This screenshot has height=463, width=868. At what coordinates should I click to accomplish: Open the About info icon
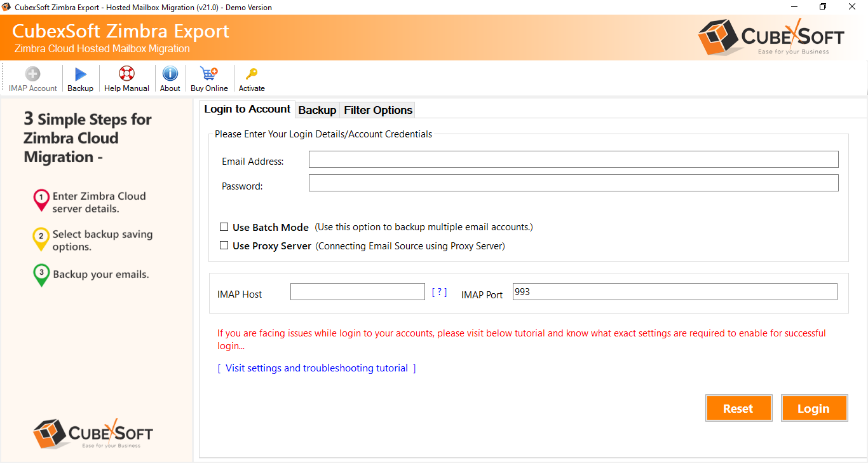[x=170, y=74]
